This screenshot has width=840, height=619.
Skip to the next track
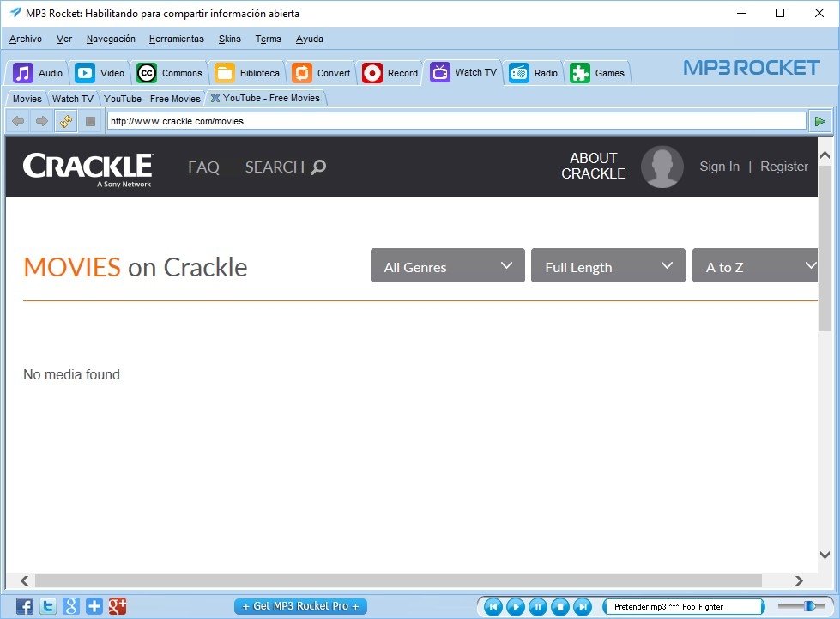coord(583,607)
